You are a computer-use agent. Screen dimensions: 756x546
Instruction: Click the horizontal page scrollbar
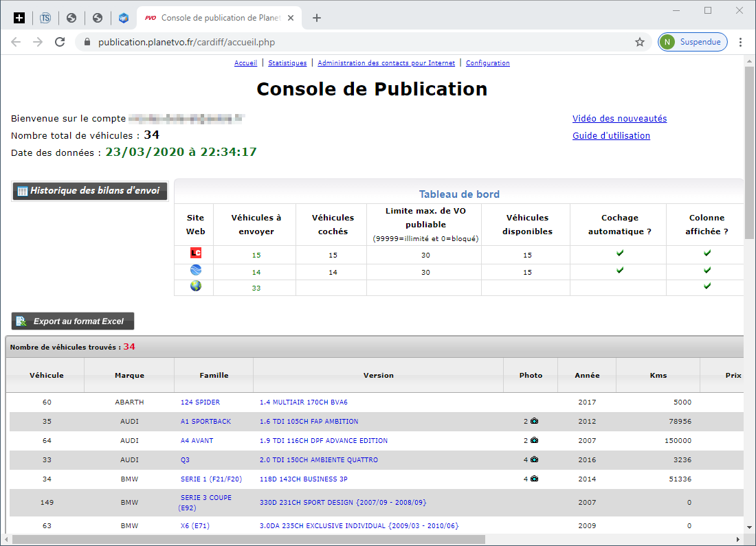tap(249, 539)
